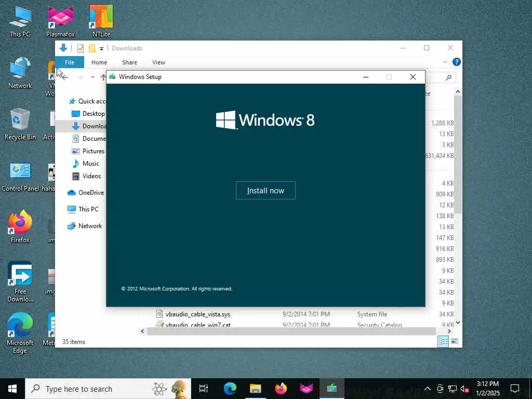
Task: Select Pictures in the navigation pane
Action: pos(88,151)
